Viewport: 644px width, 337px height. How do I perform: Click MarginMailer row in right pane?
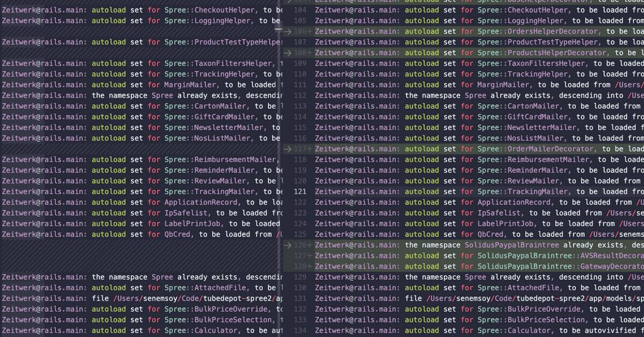(479, 85)
